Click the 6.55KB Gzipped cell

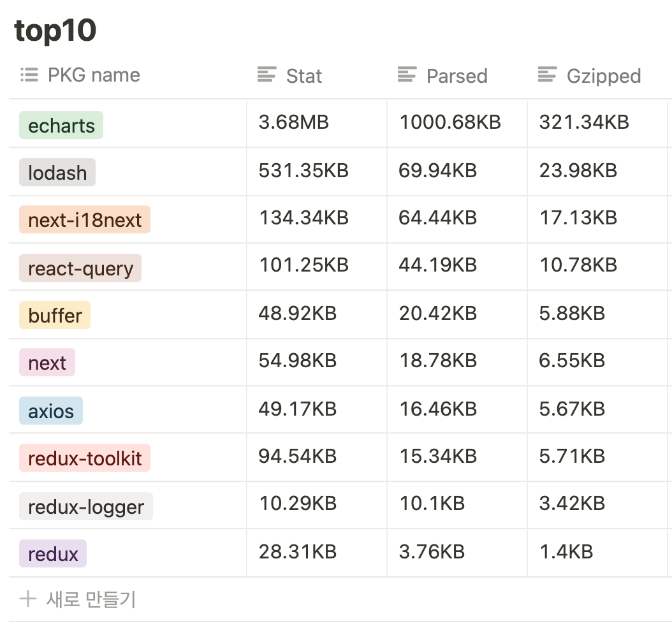(597, 362)
